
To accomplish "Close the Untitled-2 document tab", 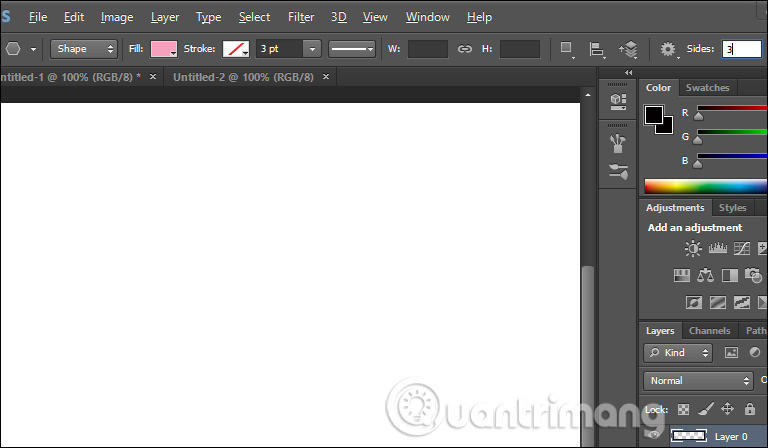I will tap(326, 77).
